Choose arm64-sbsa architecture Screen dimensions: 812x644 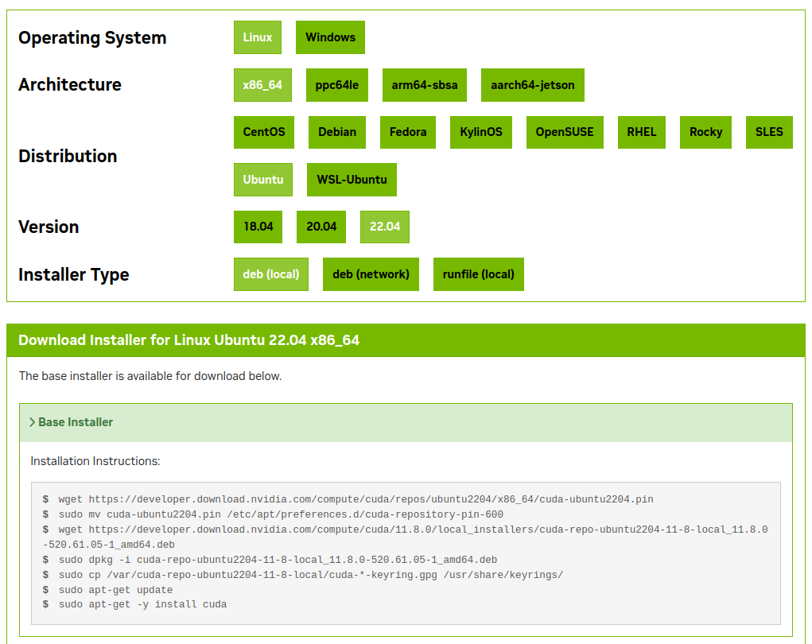click(424, 85)
